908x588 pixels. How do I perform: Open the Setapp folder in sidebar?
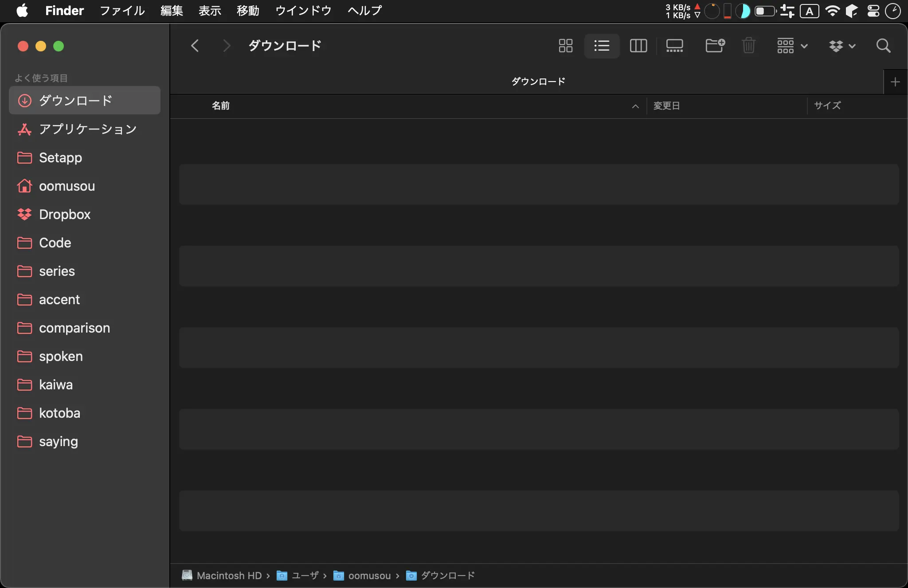click(x=85, y=157)
